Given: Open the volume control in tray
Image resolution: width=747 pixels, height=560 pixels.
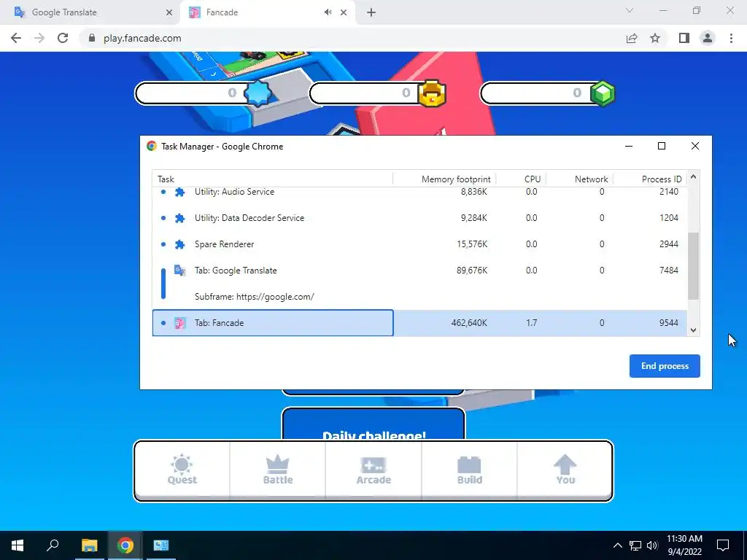Looking at the screenshot, I should tap(652, 545).
